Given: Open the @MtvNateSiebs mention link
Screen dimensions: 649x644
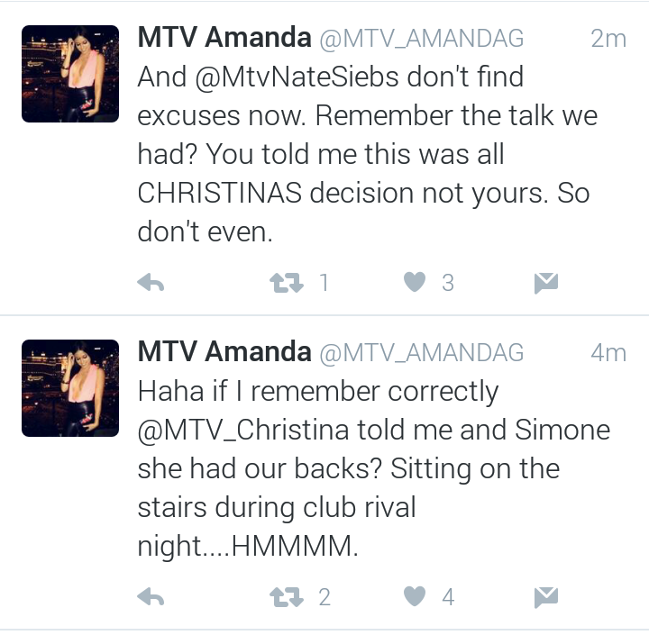Looking at the screenshot, I should pyautogui.click(x=297, y=77).
